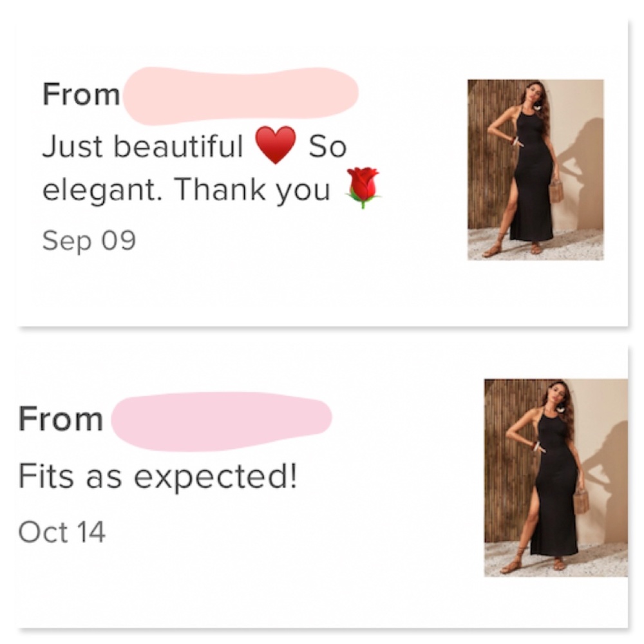Select the "Just beautiful" text
This screenshot has height=644, width=644.
point(142,147)
